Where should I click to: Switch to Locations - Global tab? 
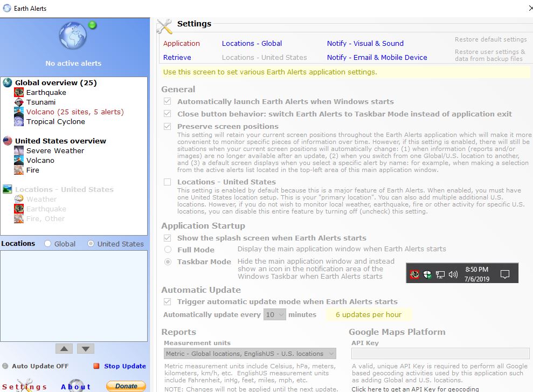click(x=252, y=44)
